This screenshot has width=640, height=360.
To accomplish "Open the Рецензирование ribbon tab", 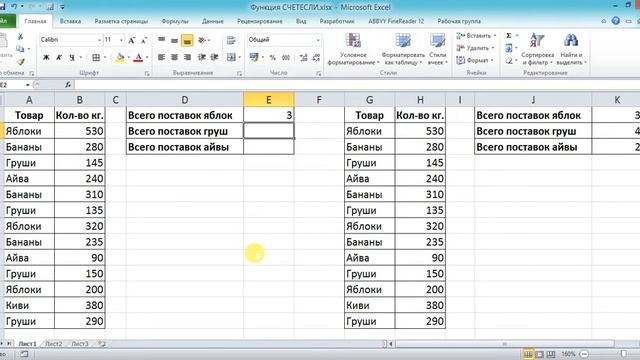I will [260, 21].
